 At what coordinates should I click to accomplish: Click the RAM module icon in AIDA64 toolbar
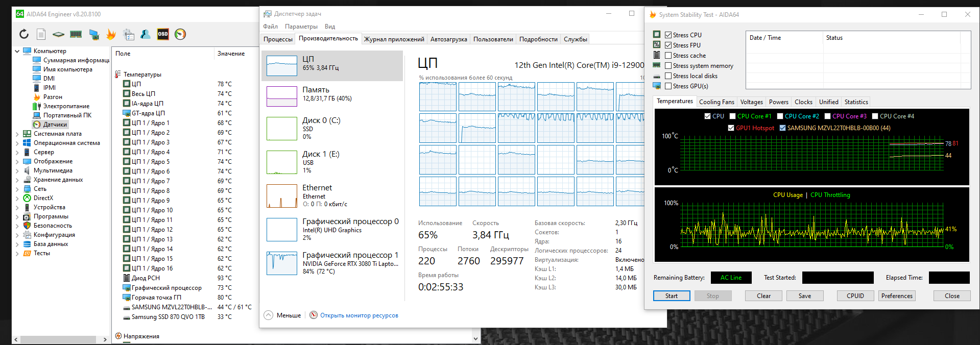pos(76,34)
